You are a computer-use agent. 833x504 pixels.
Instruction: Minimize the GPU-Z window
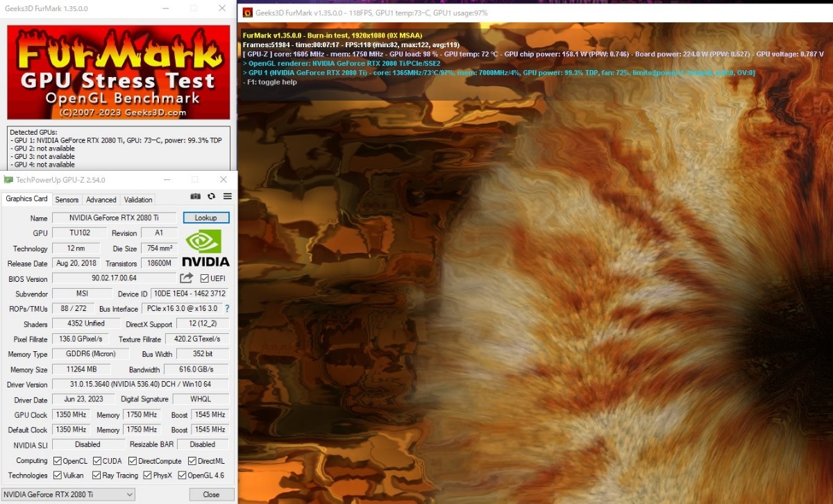[x=167, y=180]
